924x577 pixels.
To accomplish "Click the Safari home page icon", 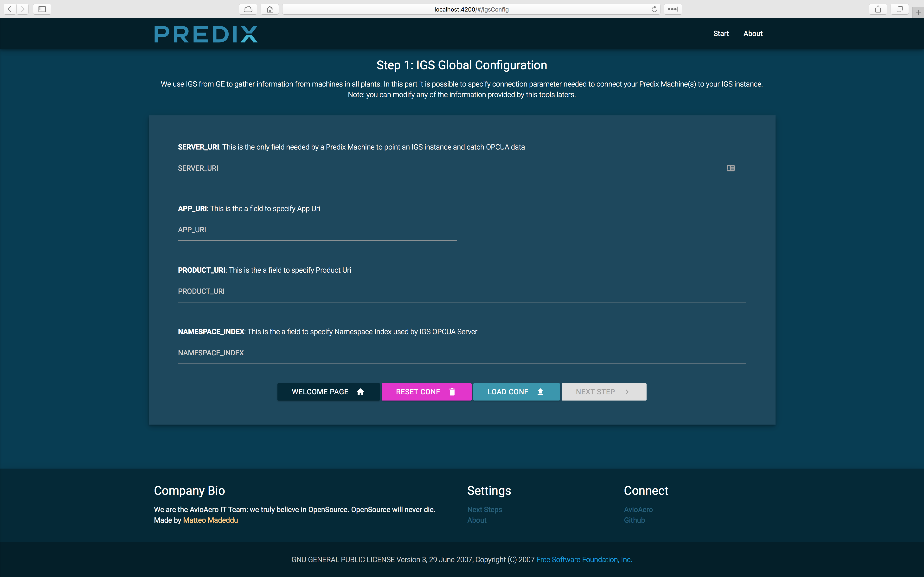I will pyautogui.click(x=269, y=9).
